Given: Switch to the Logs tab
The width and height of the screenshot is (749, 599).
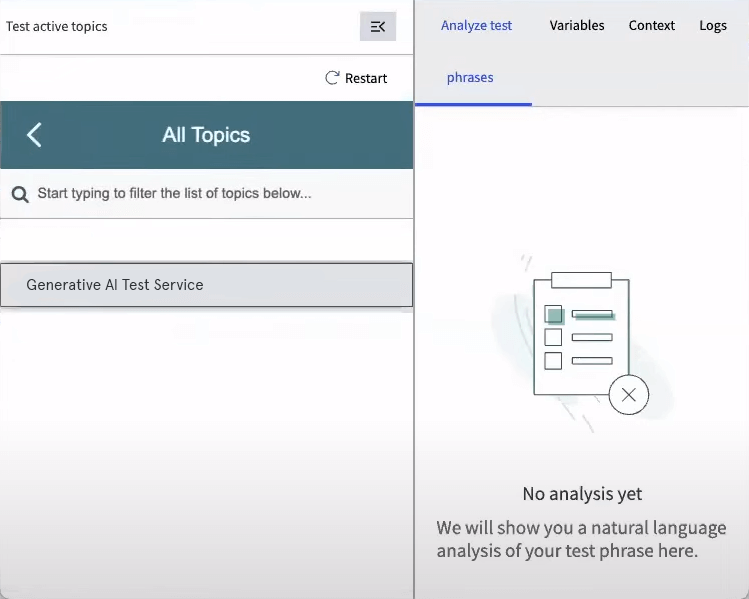Looking at the screenshot, I should click(713, 26).
